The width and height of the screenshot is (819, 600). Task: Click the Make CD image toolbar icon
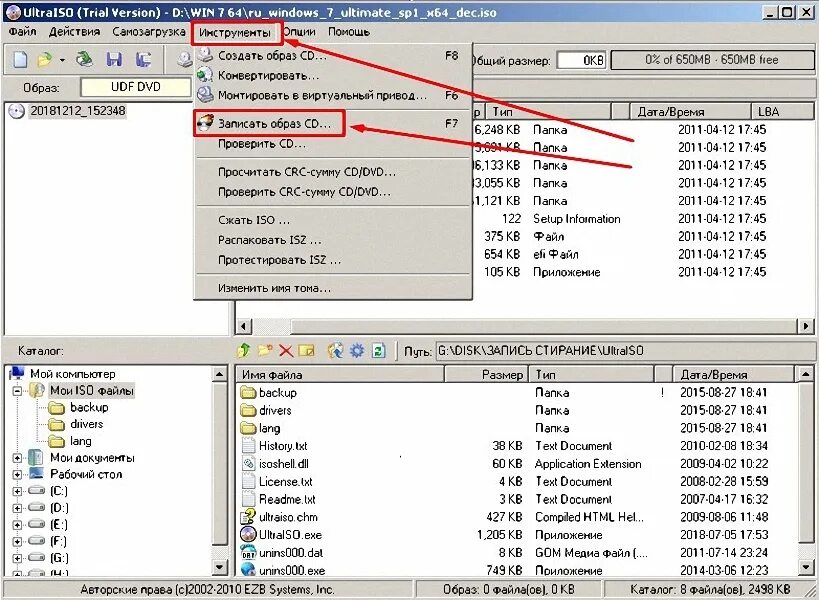point(184,60)
